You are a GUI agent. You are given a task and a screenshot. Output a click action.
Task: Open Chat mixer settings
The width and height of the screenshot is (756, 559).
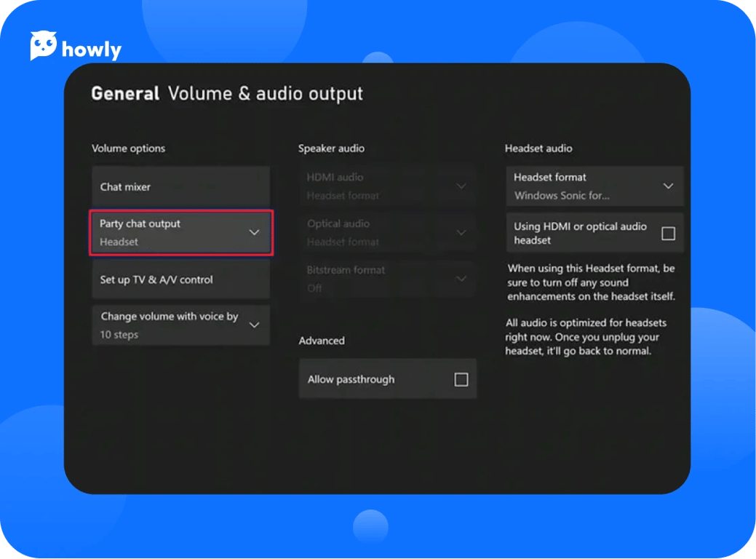(180, 186)
